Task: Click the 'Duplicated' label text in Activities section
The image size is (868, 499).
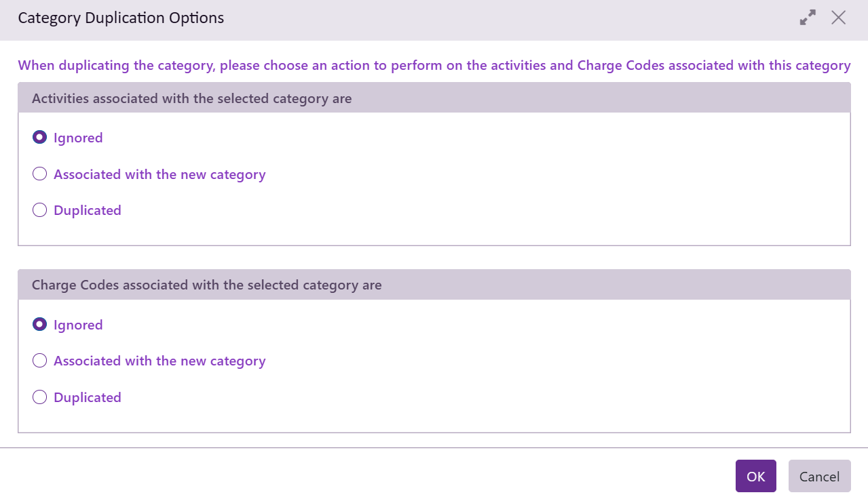Action: 88,210
